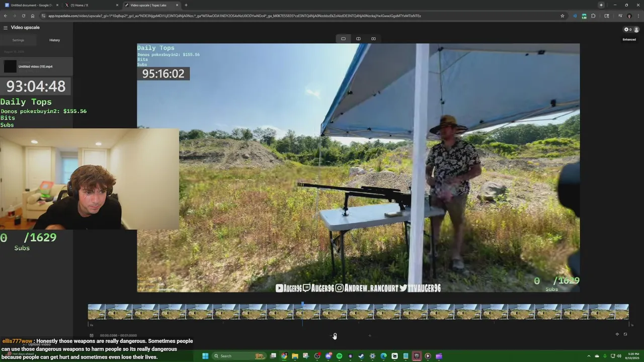Click the taskbar Search box
The height and width of the screenshot is (362, 644).
pyautogui.click(x=239, y=356)
